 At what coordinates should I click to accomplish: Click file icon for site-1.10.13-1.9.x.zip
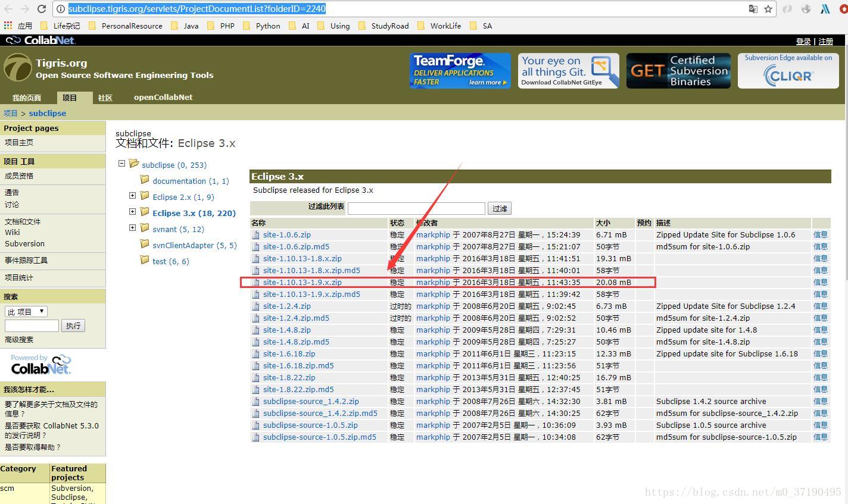point(256,283)
